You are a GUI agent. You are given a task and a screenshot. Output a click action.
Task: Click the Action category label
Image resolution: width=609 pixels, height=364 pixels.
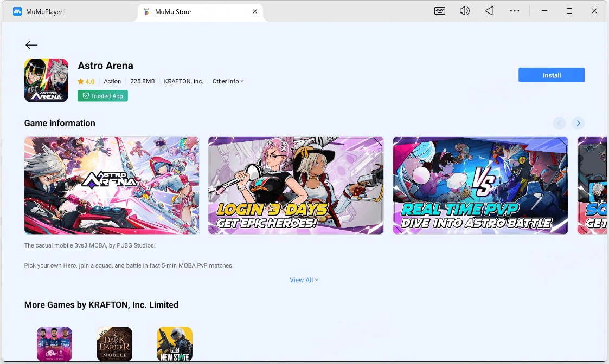[x=112, y=81]
